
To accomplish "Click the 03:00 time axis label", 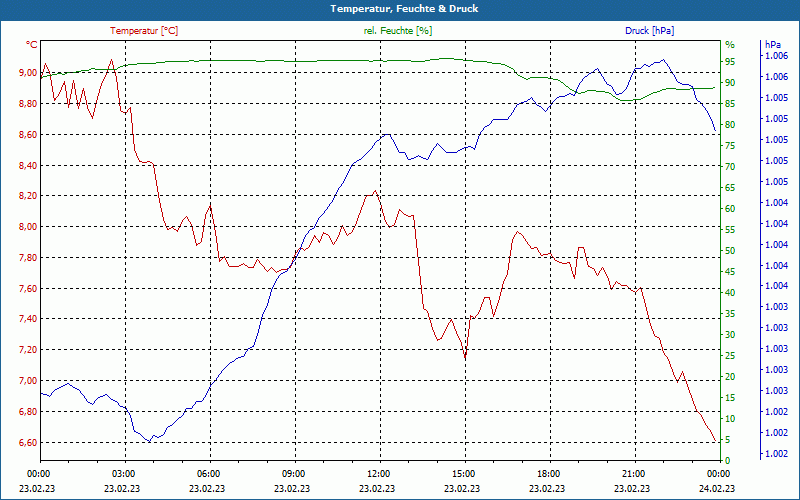I will (x=124, y=473).
